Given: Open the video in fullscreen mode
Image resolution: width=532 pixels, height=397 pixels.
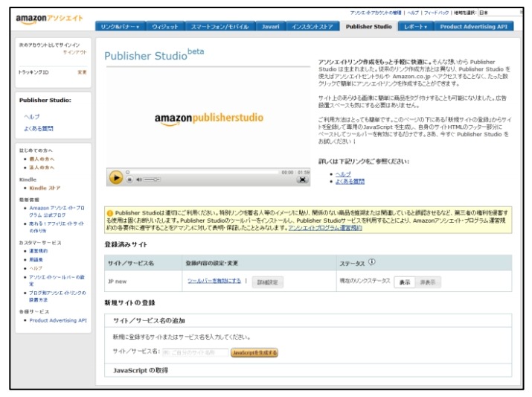Looking at the screenshot, I should 303,180.
